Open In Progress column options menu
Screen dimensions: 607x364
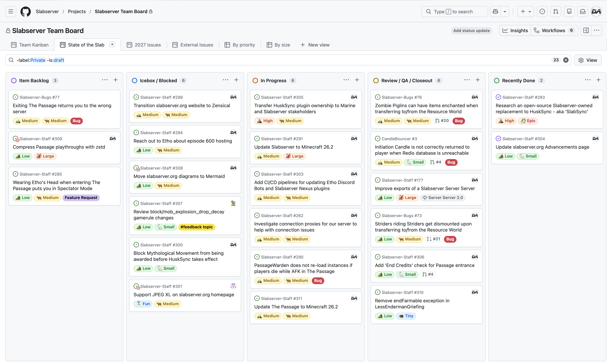click(346, 80)
